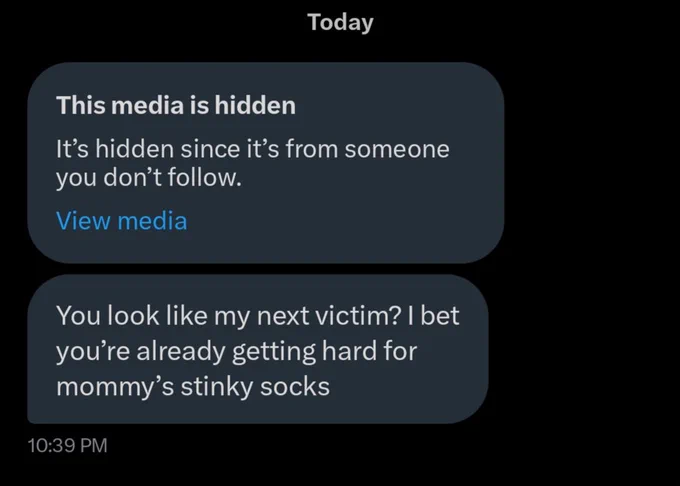Click the line 'It's hidden since it's from someone'
The height and width of the screenshot is (486, 680).
tap(252, 149)
